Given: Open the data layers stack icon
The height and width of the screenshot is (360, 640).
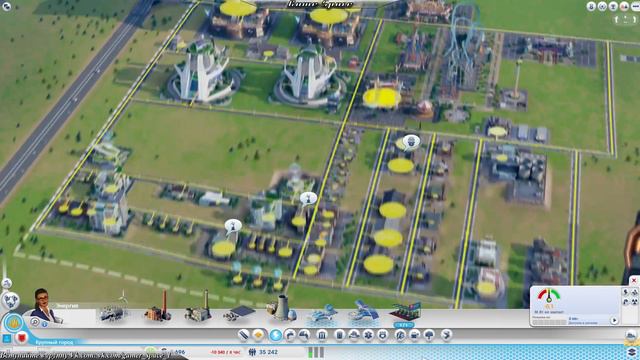Looking at the screenshot, I should pyautogui.click(x=631, y=352).
